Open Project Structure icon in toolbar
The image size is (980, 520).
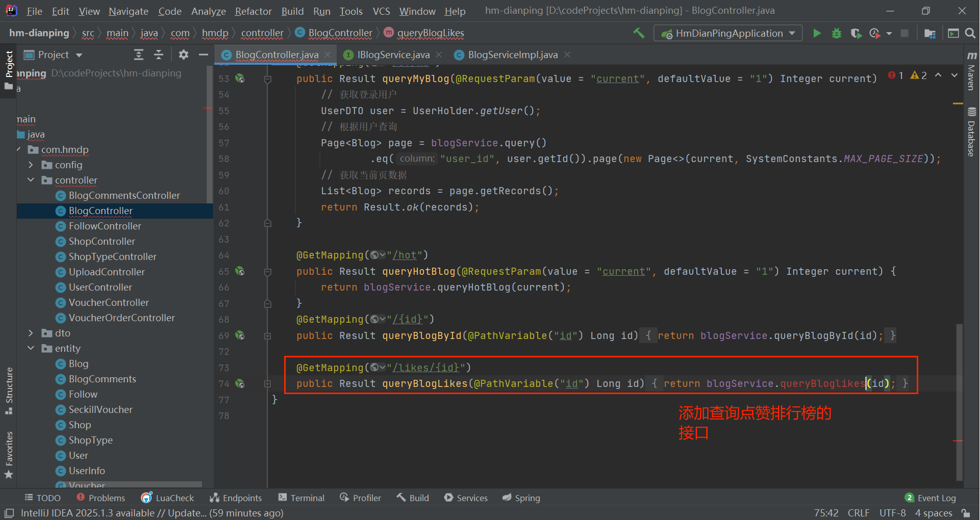[x=930, y=33]
